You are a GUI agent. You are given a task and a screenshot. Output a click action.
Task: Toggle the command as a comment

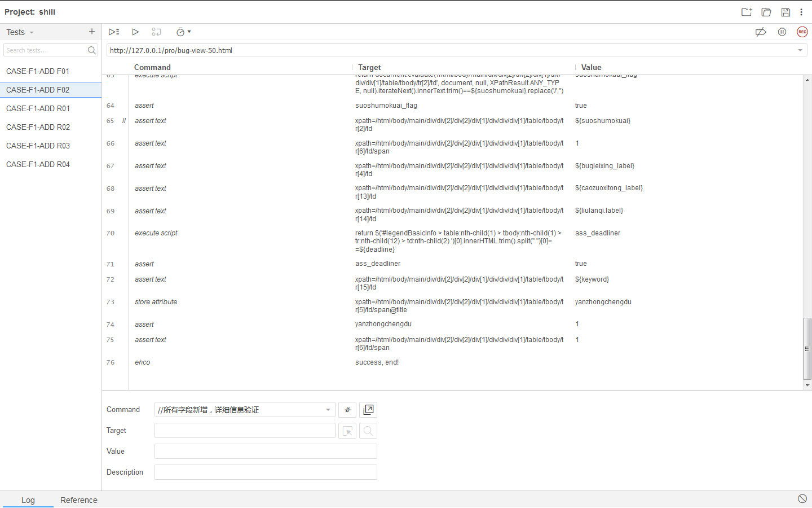(347, 410)
